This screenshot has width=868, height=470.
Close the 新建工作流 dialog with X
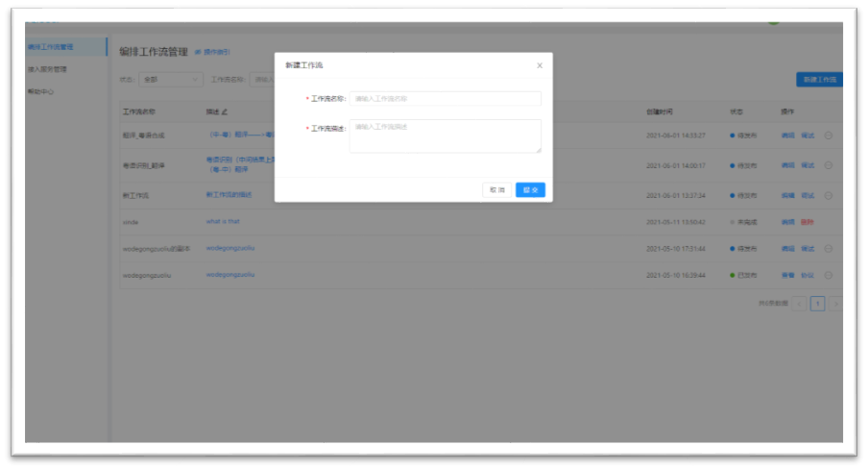pyautogui.click(x=540, y=65)
